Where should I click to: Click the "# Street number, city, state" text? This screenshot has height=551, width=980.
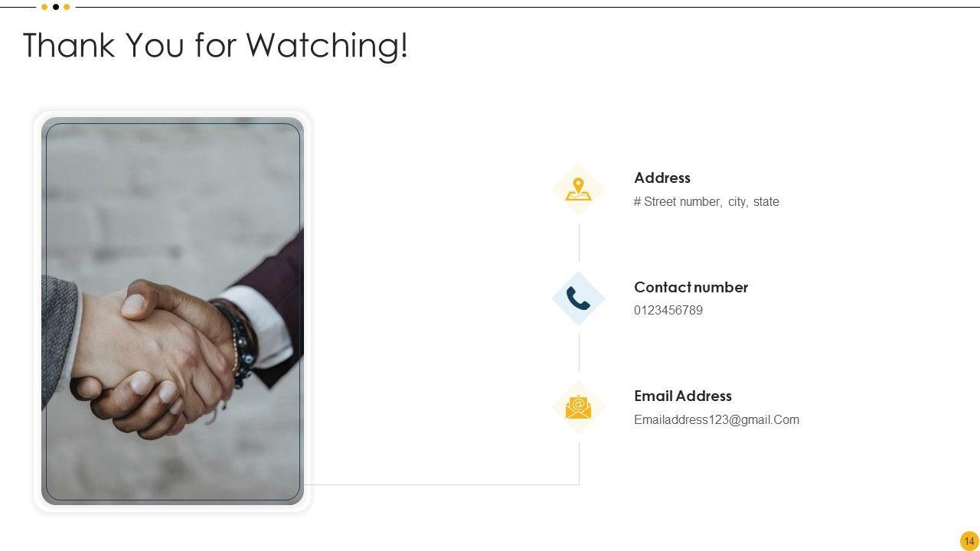point(707,202)
